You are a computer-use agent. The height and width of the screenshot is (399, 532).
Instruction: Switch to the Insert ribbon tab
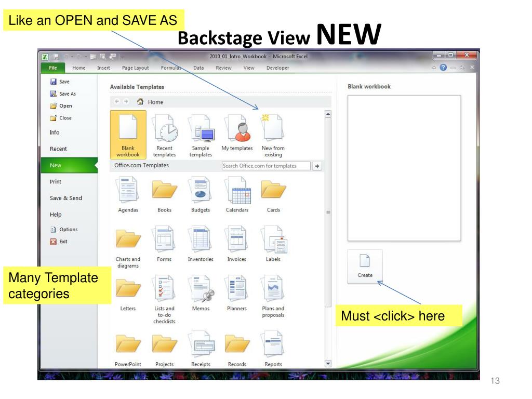103,68
